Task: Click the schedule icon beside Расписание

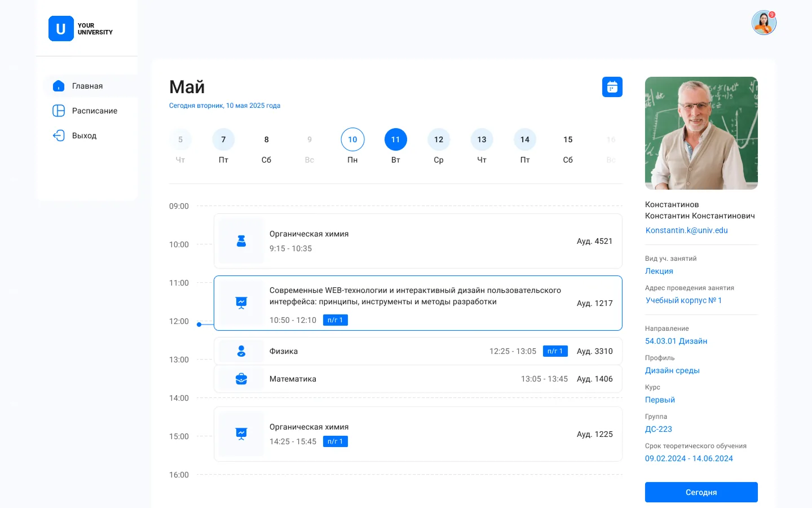Action: point(59,111)
